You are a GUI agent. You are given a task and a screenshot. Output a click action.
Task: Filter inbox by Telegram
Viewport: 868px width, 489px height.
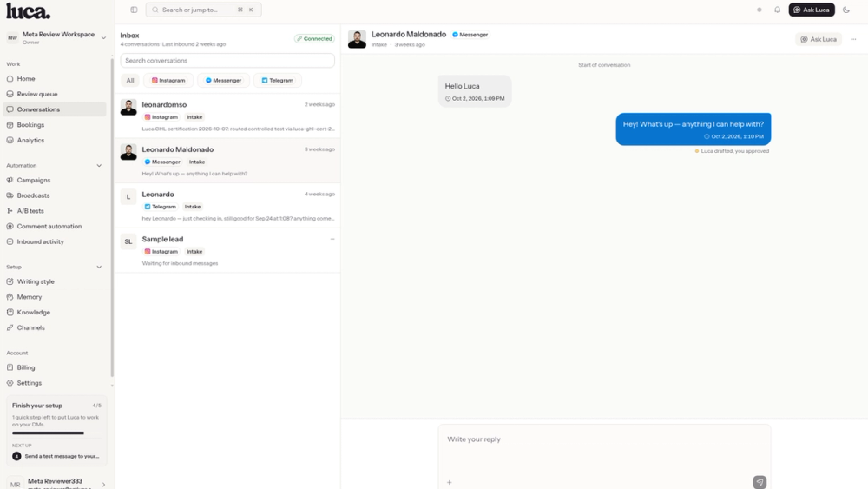coord(278,80)
